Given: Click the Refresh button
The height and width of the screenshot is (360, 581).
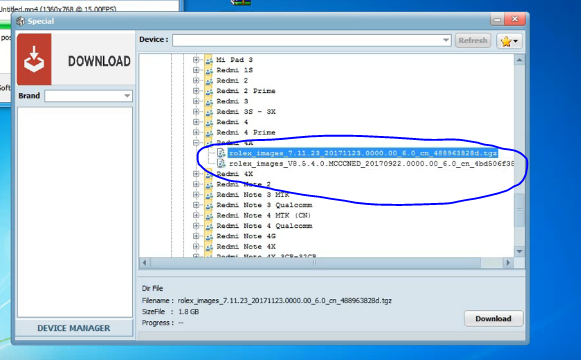Looking at the screenshot, I should (473, 40).
